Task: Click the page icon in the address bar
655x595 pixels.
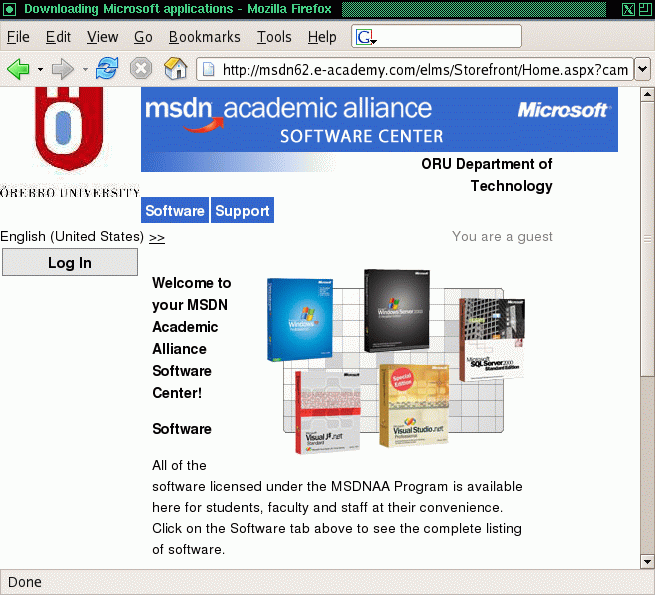Action: (208, 69)
